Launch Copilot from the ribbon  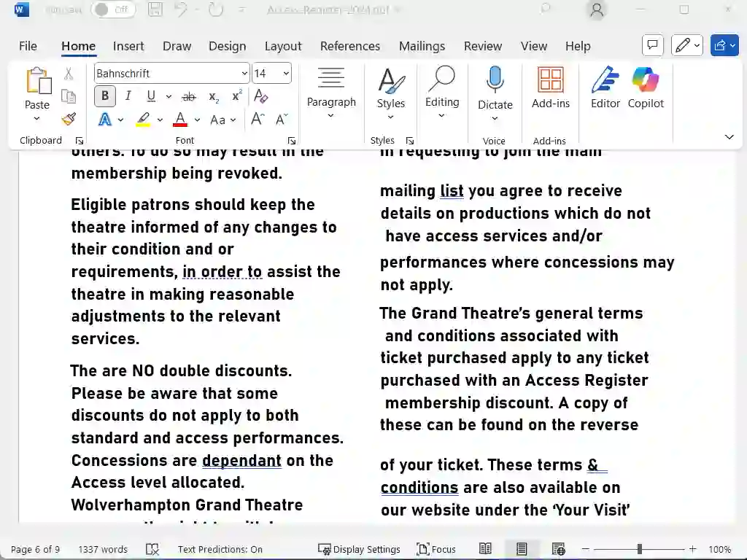tap(646, 87)
